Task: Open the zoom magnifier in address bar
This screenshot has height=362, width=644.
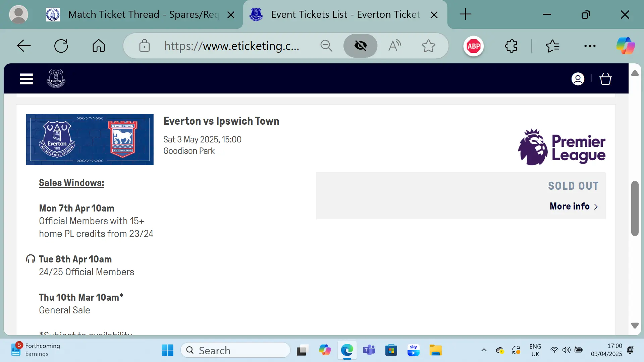Action: pos(326,46)
